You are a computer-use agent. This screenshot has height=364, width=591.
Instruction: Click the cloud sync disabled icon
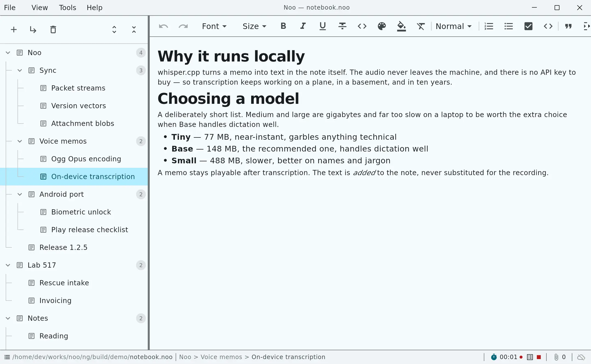point(581,357)
